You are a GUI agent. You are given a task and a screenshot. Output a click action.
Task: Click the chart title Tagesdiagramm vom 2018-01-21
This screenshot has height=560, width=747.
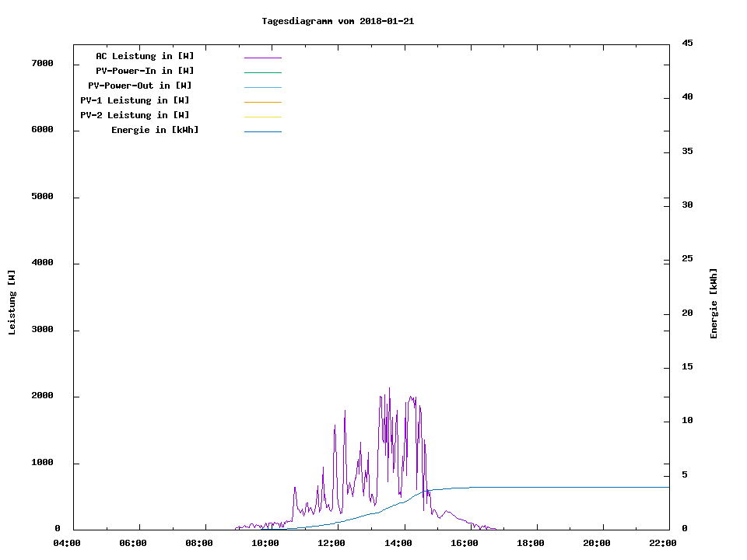click(338, 21)
